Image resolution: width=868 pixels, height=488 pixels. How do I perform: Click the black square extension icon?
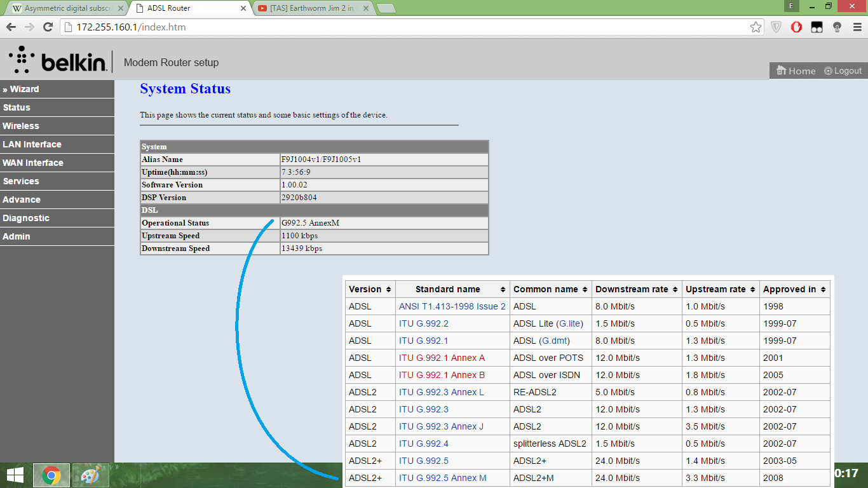817,27
